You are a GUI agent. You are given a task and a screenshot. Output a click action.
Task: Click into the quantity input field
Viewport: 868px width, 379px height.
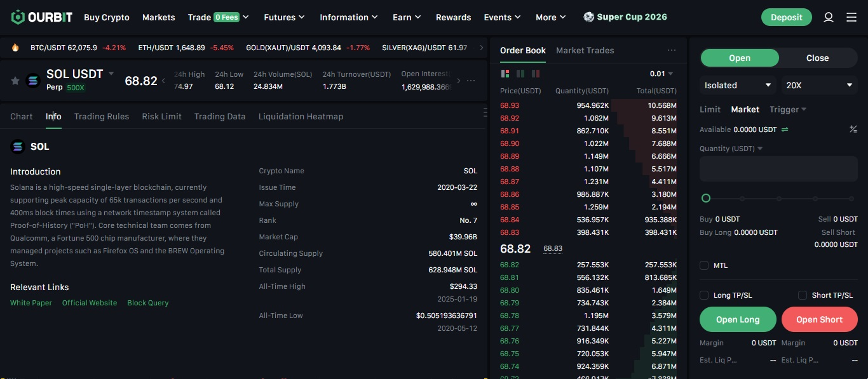coord(778,170)
